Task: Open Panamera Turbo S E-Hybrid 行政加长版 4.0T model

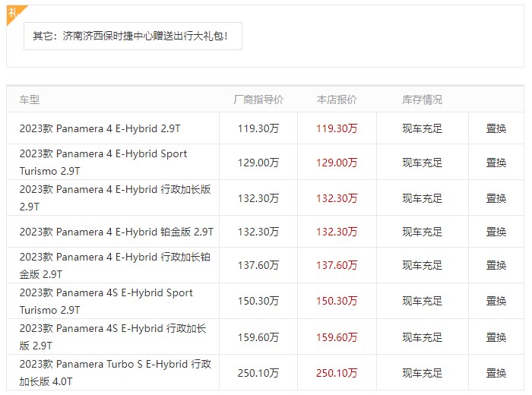Action: click(x=116, y=372)
